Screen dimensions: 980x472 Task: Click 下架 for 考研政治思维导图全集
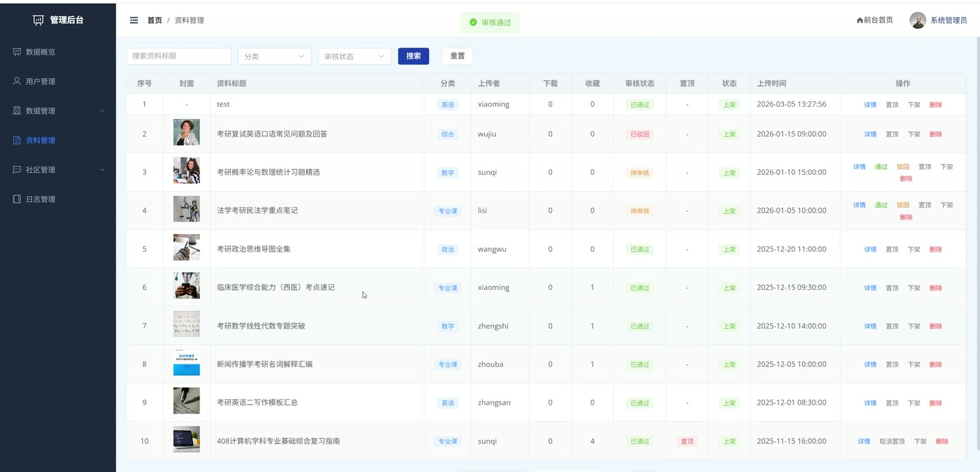(914, 250)
